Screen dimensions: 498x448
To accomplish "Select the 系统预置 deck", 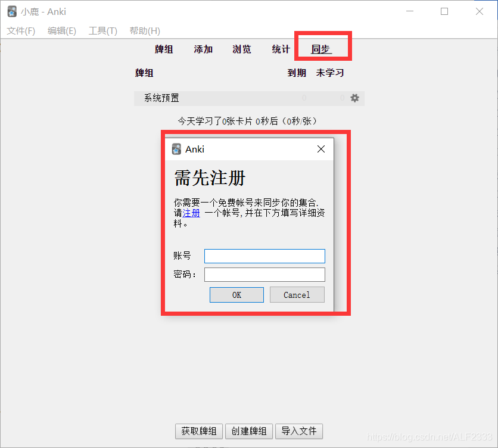I will coord(161,98).
